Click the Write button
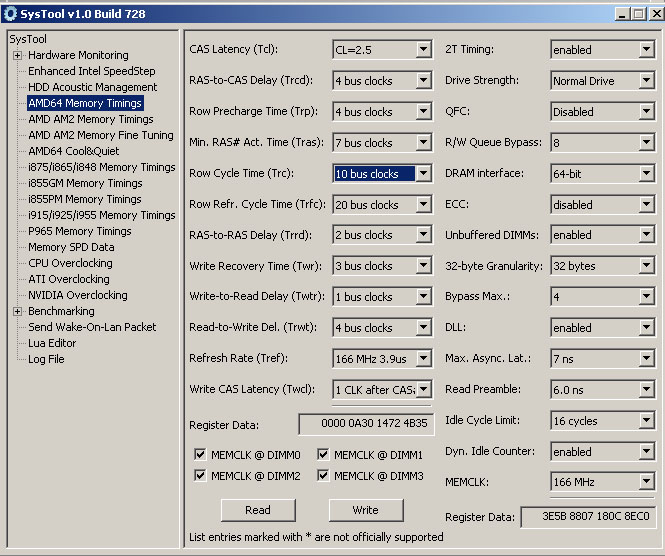665x556 pixels. point(366,510)
